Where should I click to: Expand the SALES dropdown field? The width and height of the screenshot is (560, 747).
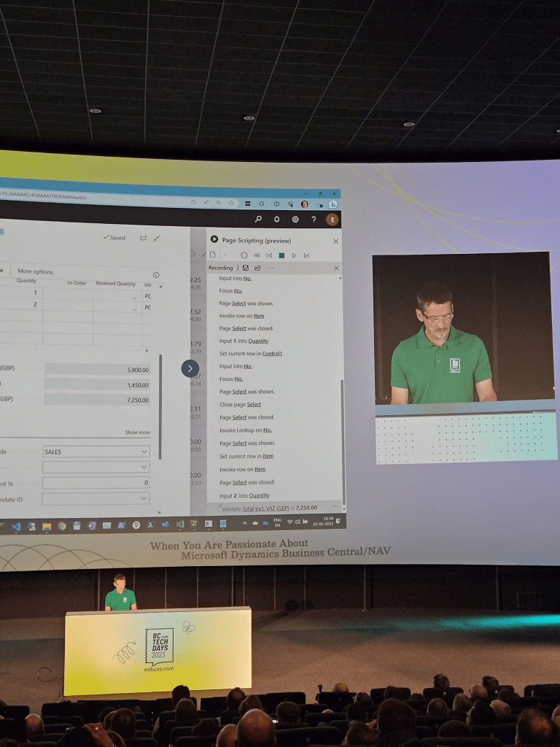pos(144,452)
